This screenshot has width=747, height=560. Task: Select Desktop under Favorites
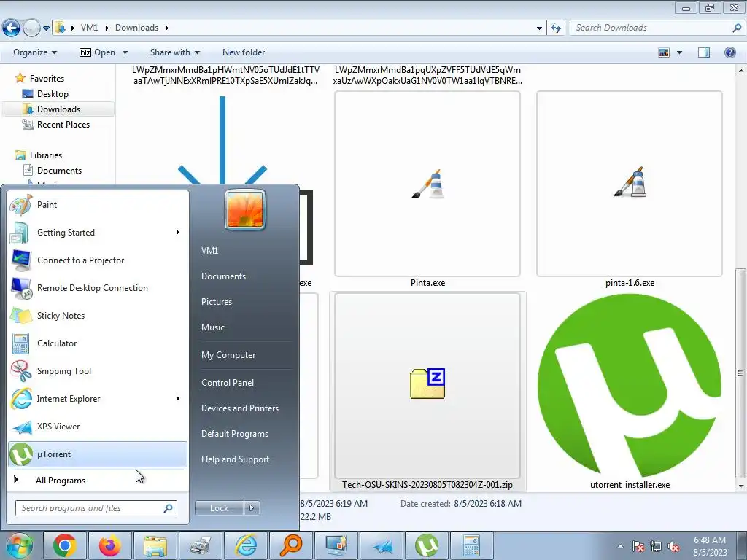click(53, 94)
